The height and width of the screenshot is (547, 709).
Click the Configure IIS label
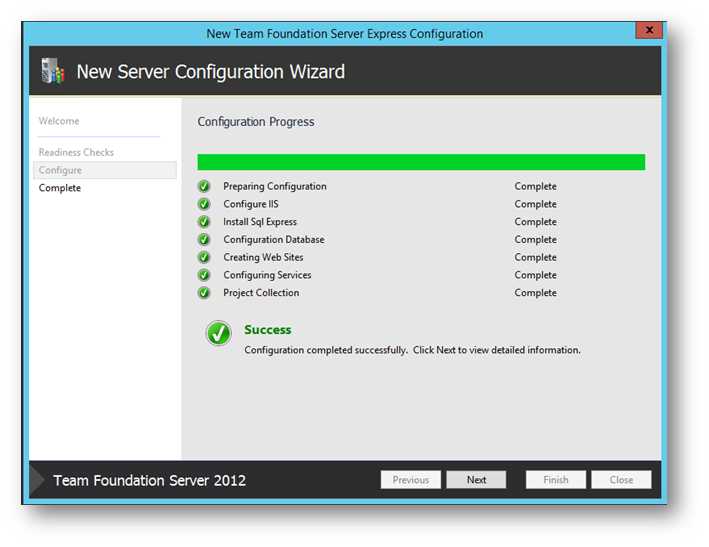tap(251, 204)
